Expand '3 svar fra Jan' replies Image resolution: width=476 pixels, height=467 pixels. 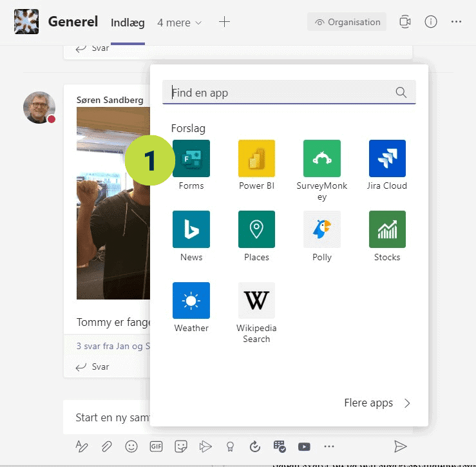tap(113, 346)
